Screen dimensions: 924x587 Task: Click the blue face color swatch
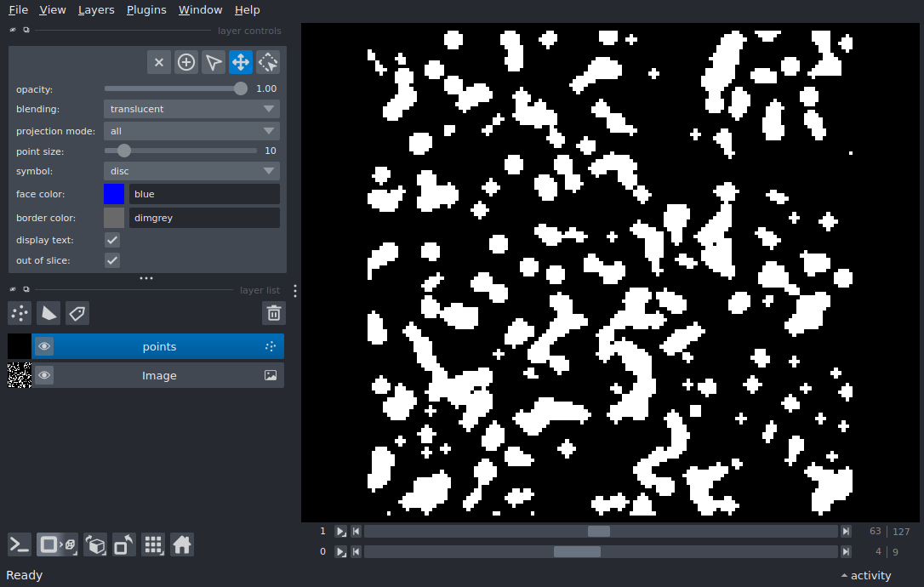[x=114, y=194]
